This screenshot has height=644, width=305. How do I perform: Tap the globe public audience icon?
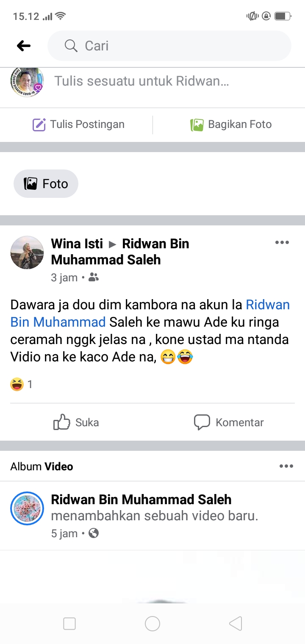tap(94, 533)
